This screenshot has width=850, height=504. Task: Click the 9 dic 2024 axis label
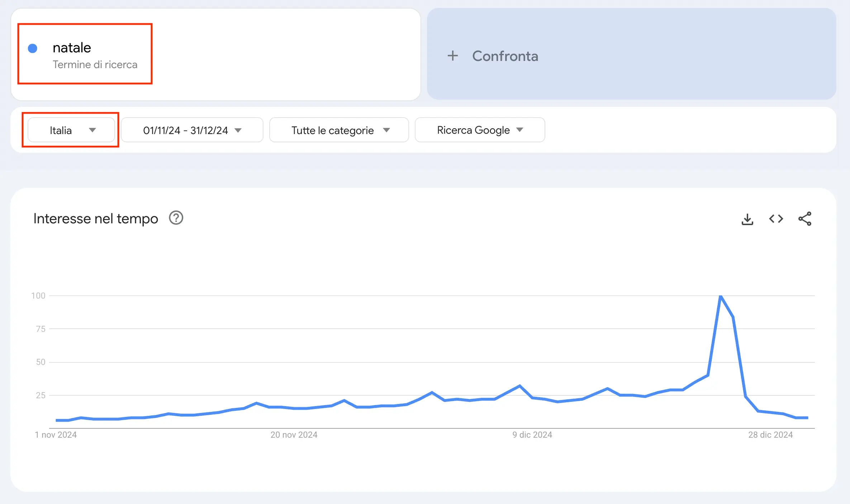pyautogui.click(x=532, y=435)
